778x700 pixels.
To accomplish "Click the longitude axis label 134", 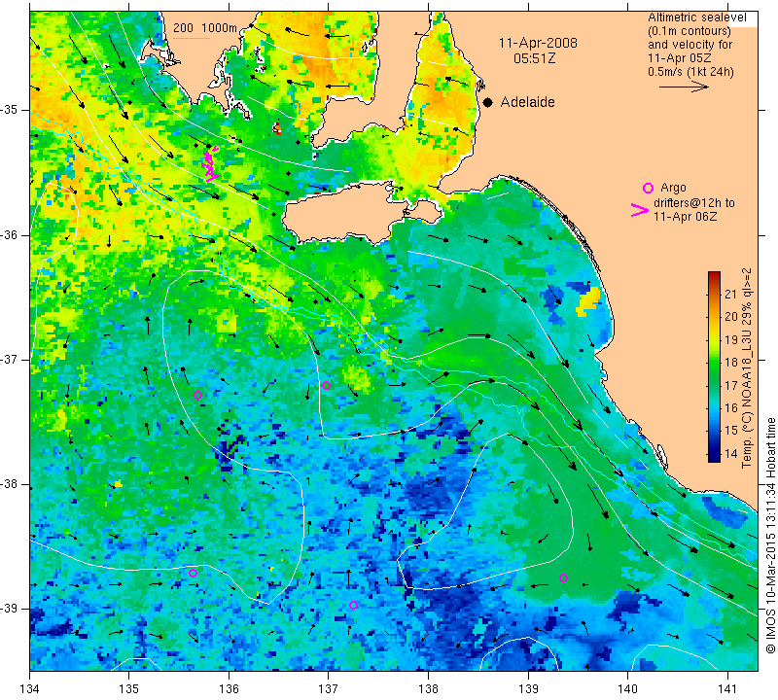I will pos(30,688).
